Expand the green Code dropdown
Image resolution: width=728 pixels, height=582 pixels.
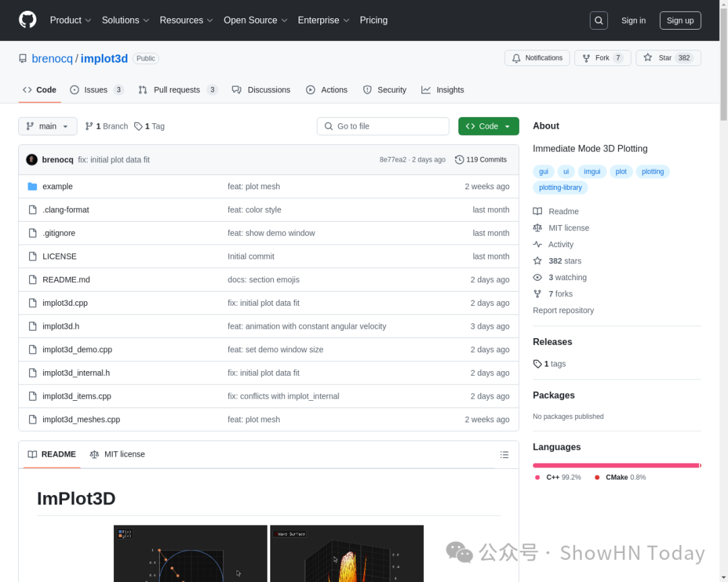tap(488, 126)
